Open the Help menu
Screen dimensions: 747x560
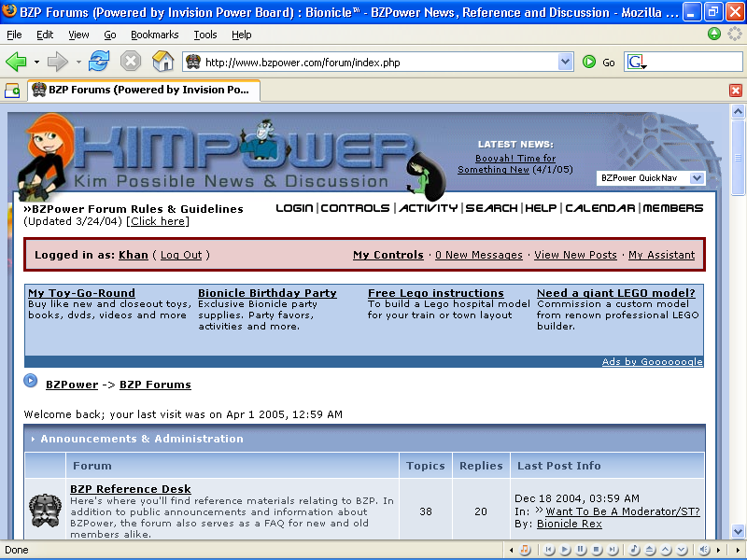[x=242, y=35]
